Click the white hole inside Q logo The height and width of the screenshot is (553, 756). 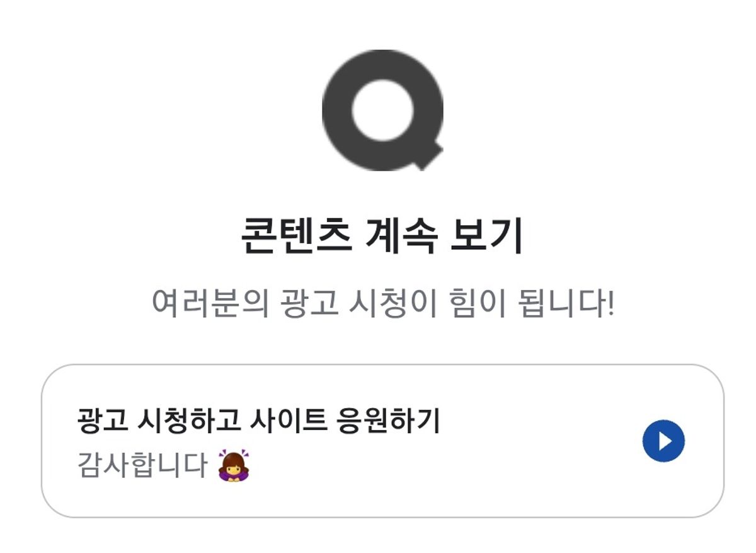tap(382, 108)
